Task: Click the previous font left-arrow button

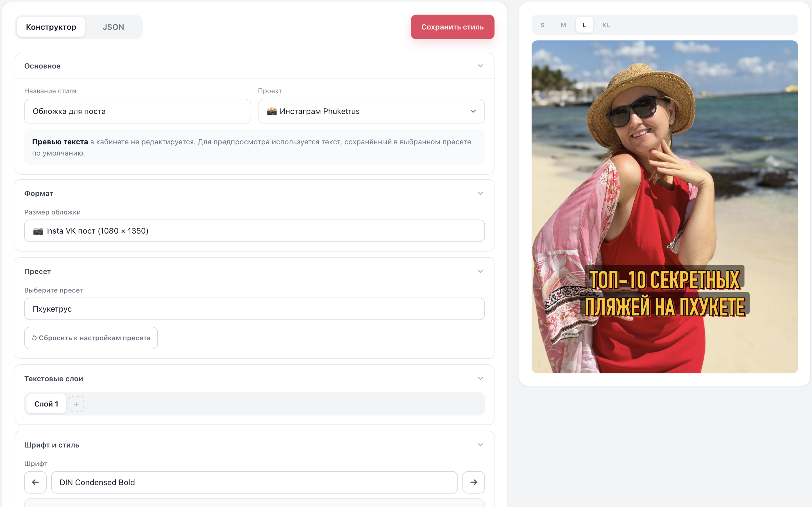Action: 35,482
